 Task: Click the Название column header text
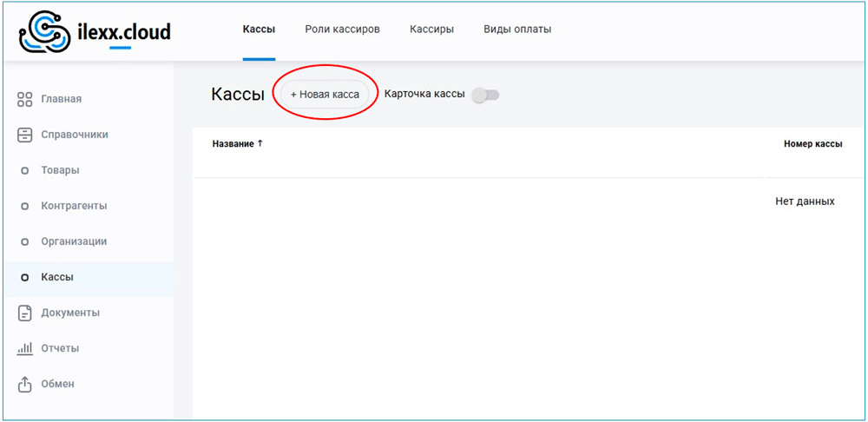coord(233,143)
